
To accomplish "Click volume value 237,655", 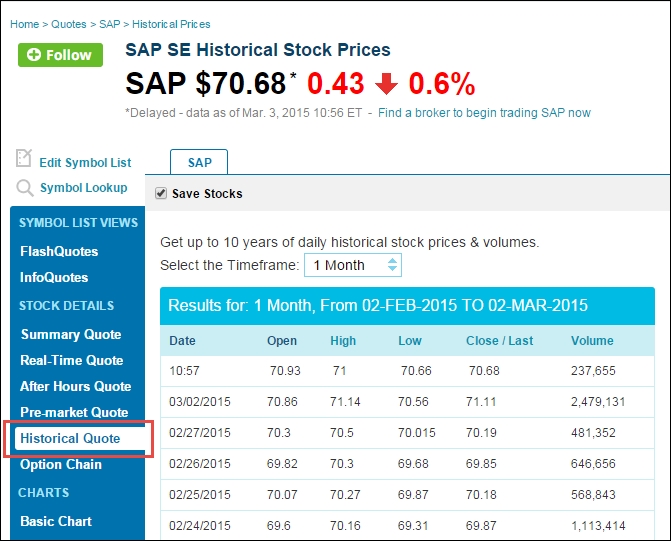I will pyautogui.click(x=593, y=371).
